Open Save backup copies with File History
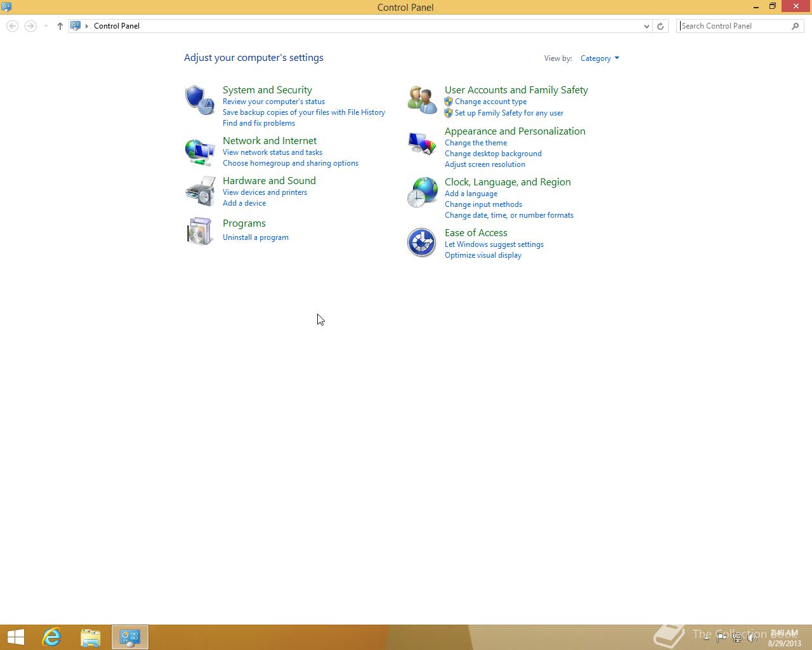 304,112
